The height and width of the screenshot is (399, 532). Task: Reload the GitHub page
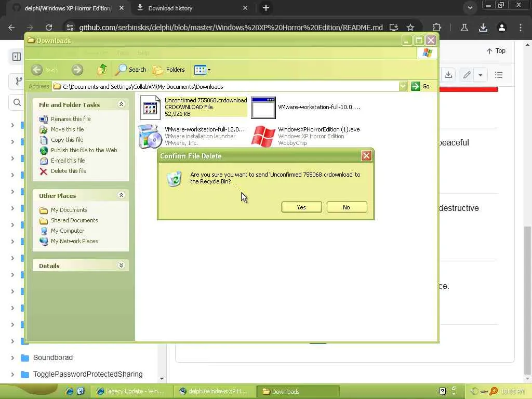48,28
